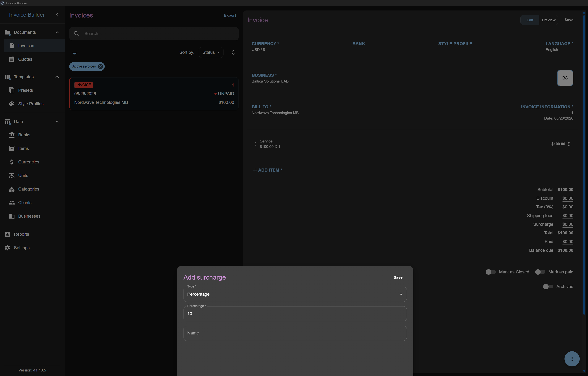This screenshot has width=588, height=376.
Task: Click the surcharge Name input field
Action: click(x=295, y=333)
